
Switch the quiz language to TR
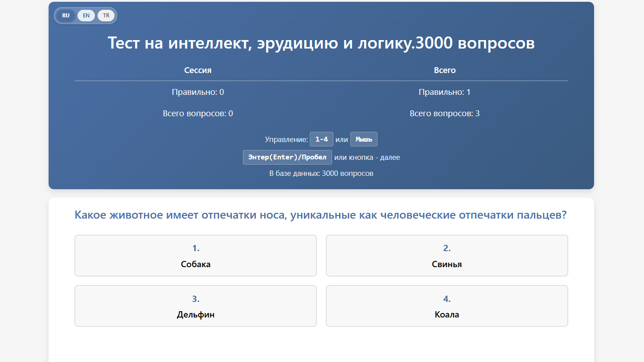(x=106, y=15)
